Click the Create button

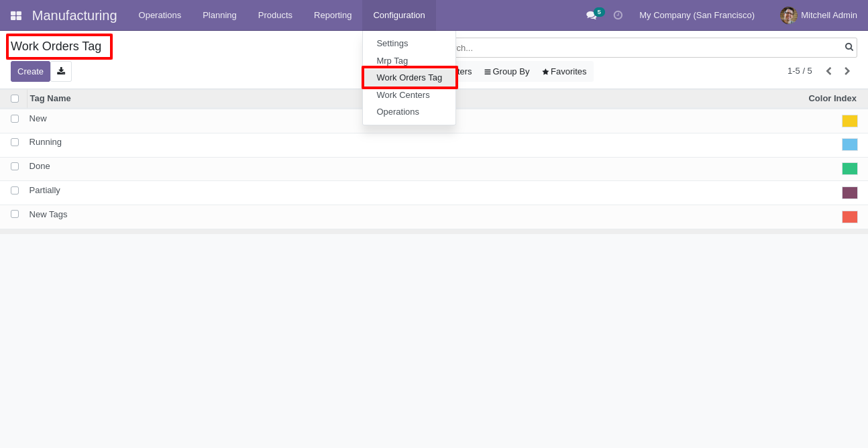pos(30,71)
